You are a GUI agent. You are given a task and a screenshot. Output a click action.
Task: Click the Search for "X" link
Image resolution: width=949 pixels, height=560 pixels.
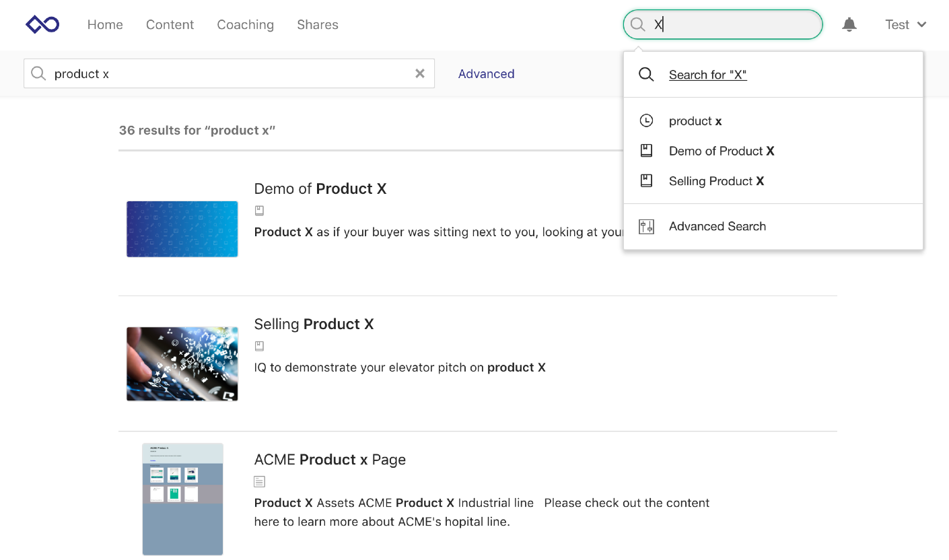707,75
